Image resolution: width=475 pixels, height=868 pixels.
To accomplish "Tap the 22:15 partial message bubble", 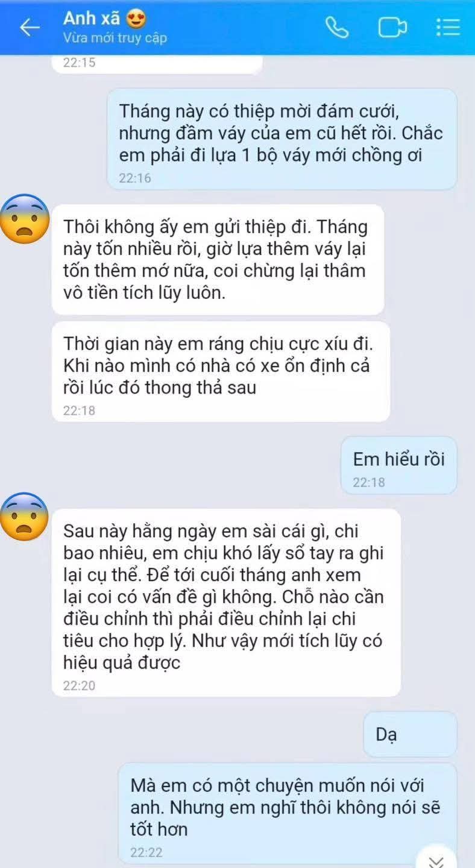I will tap(157, 63).
